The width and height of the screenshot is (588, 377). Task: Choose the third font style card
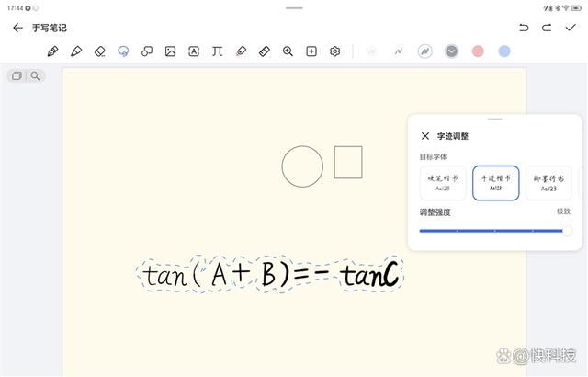[548, 183]
